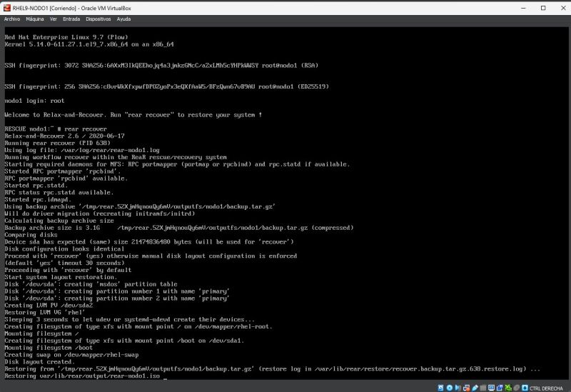Click the 'Kernel 5.14.0-611.27.1' line
The image size is (571, 392).
click(89, 44)
